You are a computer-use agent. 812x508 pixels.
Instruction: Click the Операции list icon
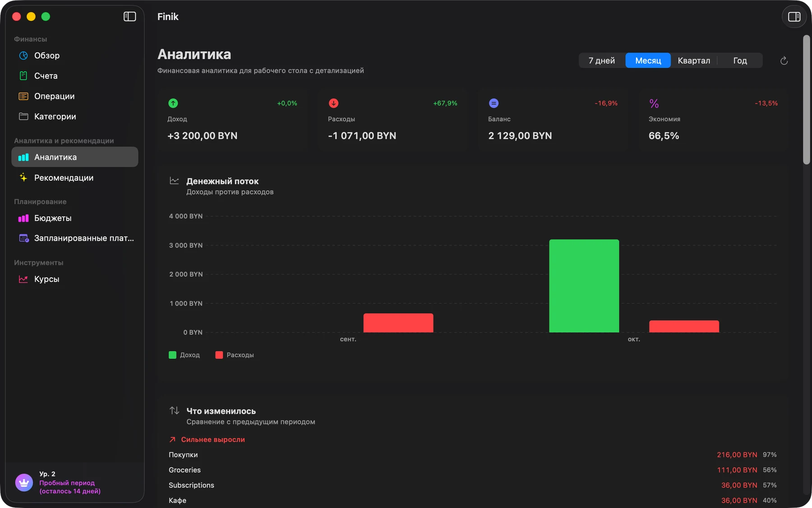pyautogui.click(x=23, y=96)
